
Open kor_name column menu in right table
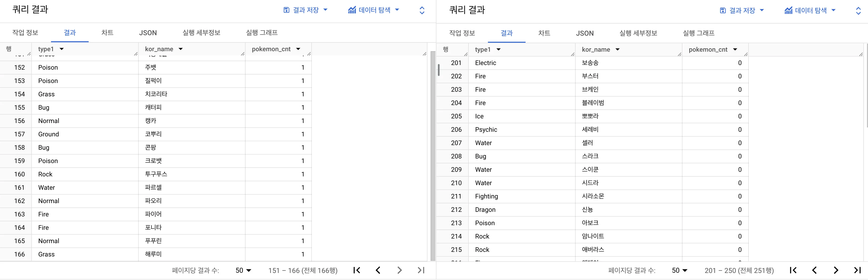click(617, 49)
